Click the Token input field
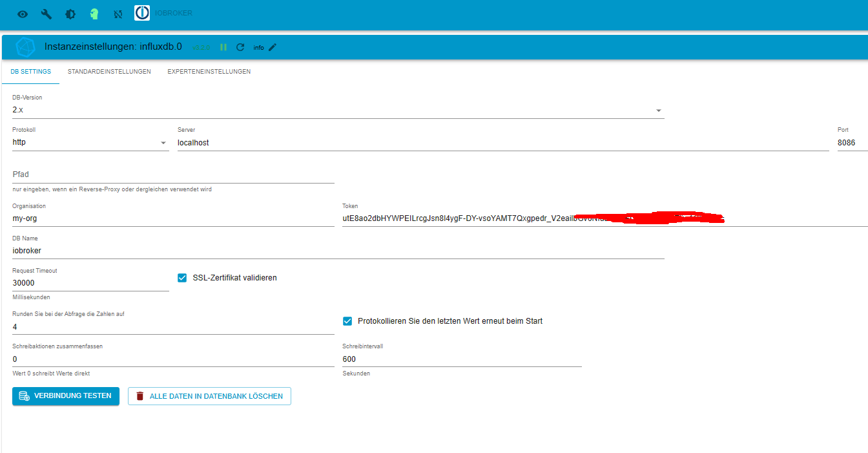The image size is (868, 453). (x=605, y=218)
